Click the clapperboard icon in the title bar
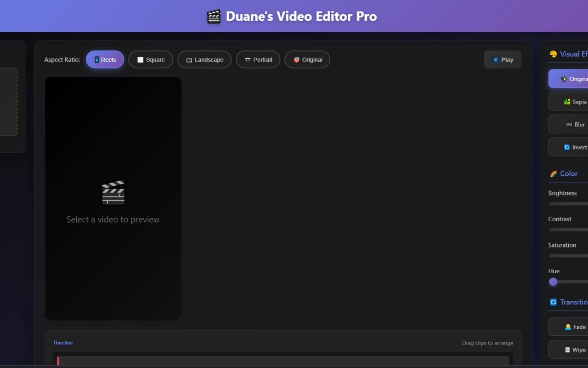The height and width of the screenshot is (368, 588). tap(213, 16)
